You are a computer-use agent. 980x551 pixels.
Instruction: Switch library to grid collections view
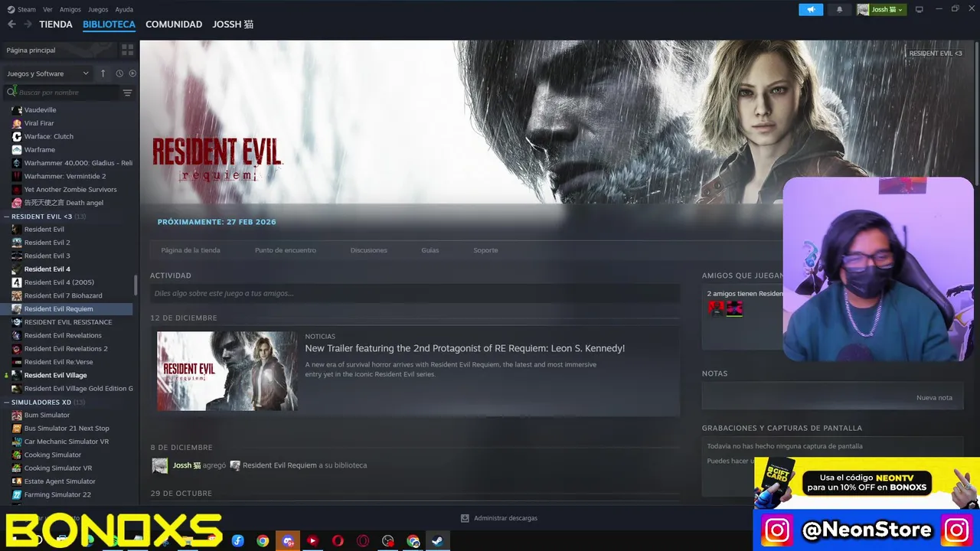127,50
